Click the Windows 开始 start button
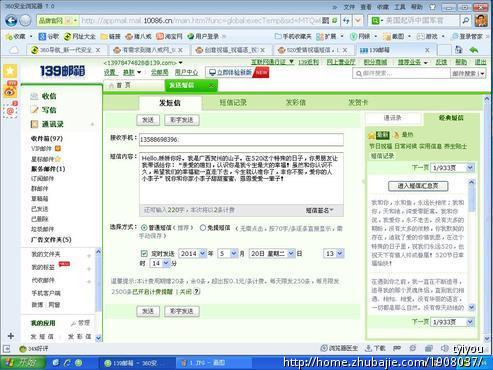 click(22, 363)
